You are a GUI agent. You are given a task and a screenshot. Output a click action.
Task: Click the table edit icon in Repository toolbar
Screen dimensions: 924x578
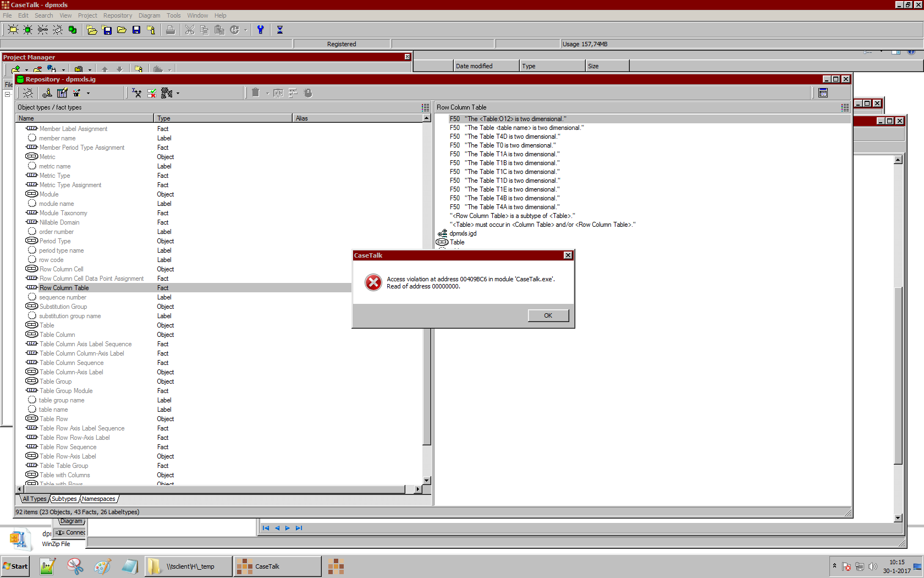pos(62,93)
